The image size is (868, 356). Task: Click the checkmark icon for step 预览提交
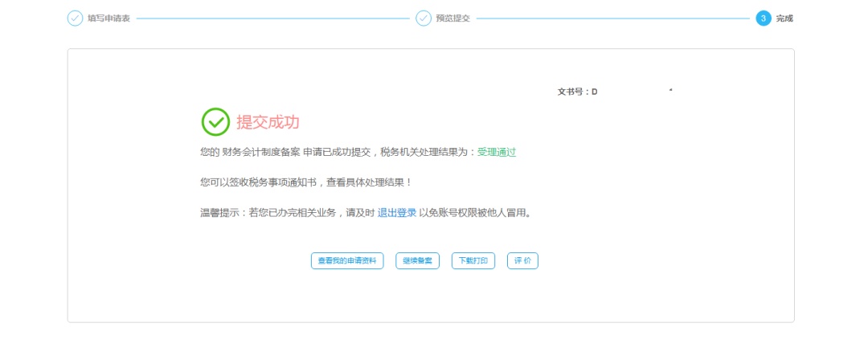coord(424,18)
